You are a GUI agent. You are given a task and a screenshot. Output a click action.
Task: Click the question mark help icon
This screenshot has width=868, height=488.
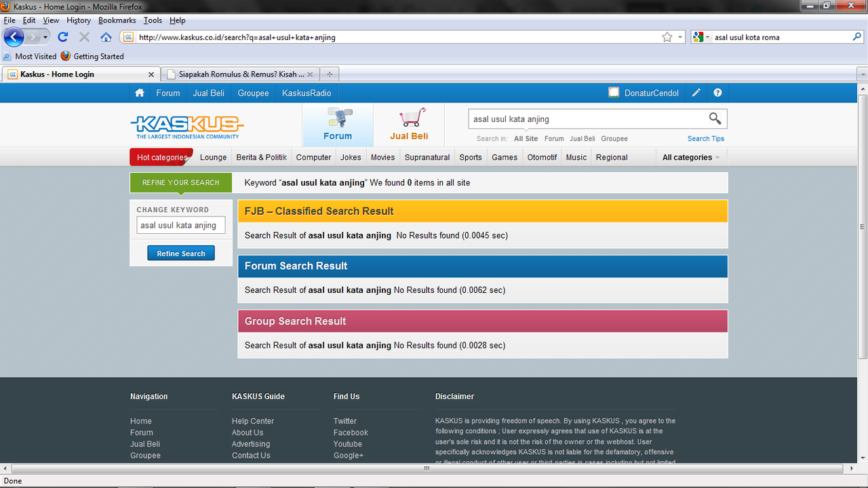717,93
